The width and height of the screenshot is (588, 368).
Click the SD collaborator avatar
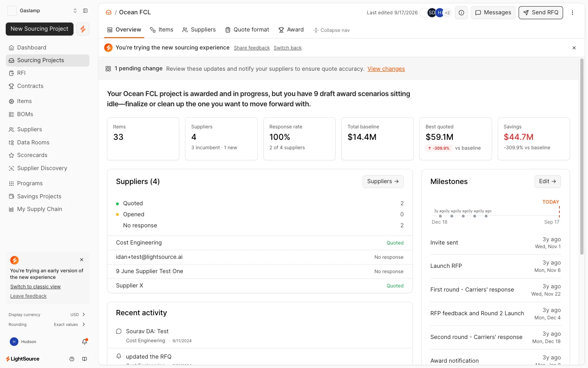432,13
